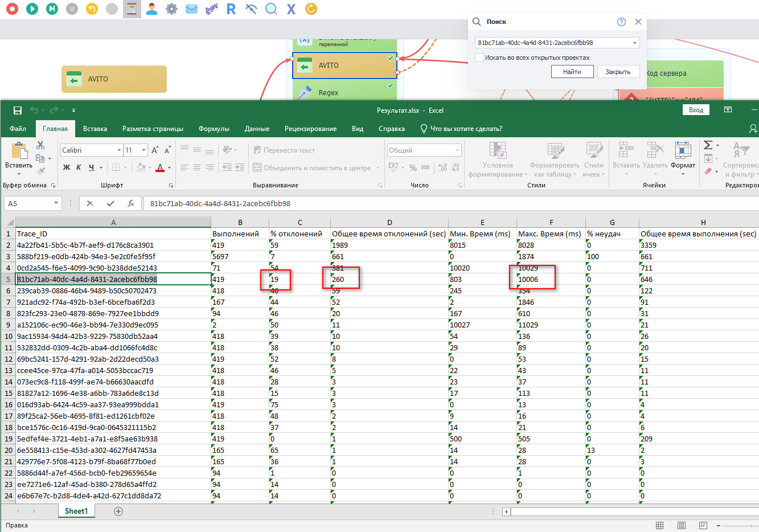The image size is (759, 532).
Task: Click the Закрыть button in search dialog
Action: tap(618, 72)
